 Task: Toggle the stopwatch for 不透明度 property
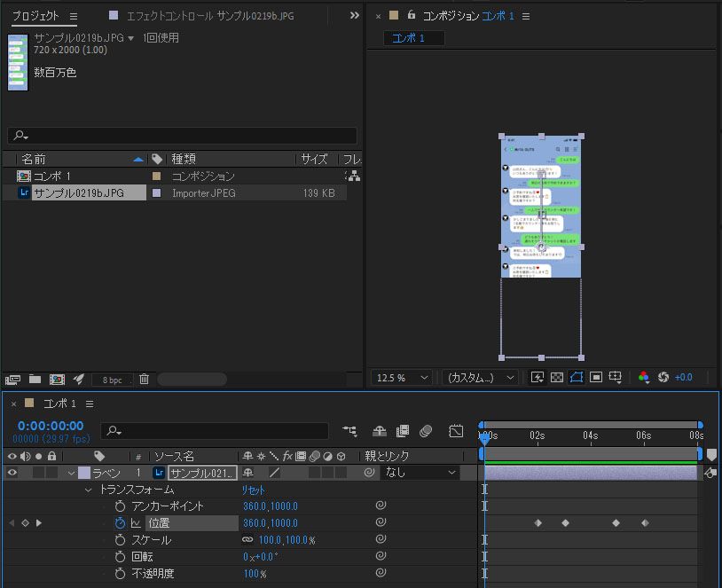point(121,574)
